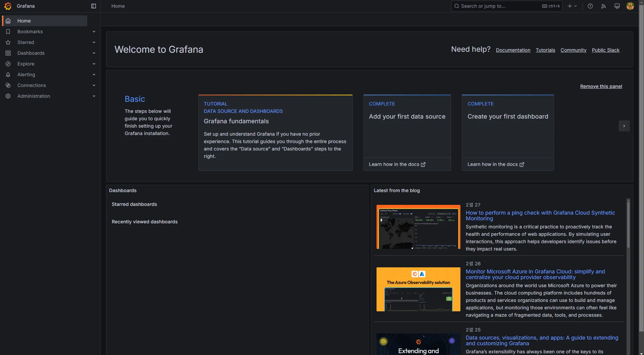Click the Administration gear icon

pos(8,96)
